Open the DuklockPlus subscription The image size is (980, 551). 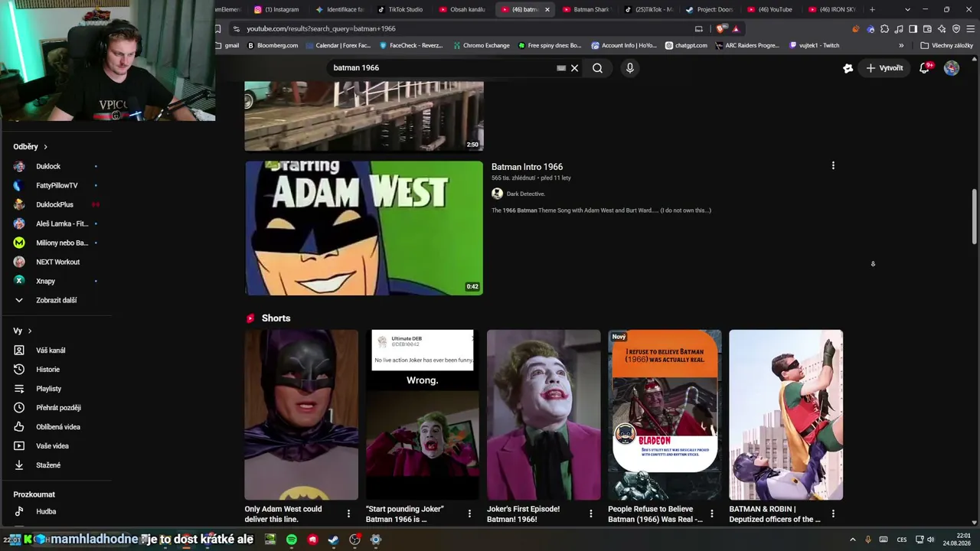(56, 204)
